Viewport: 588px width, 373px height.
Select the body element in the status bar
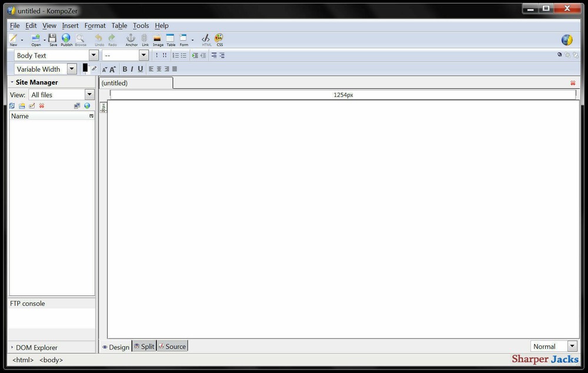[x=51, y=359]
